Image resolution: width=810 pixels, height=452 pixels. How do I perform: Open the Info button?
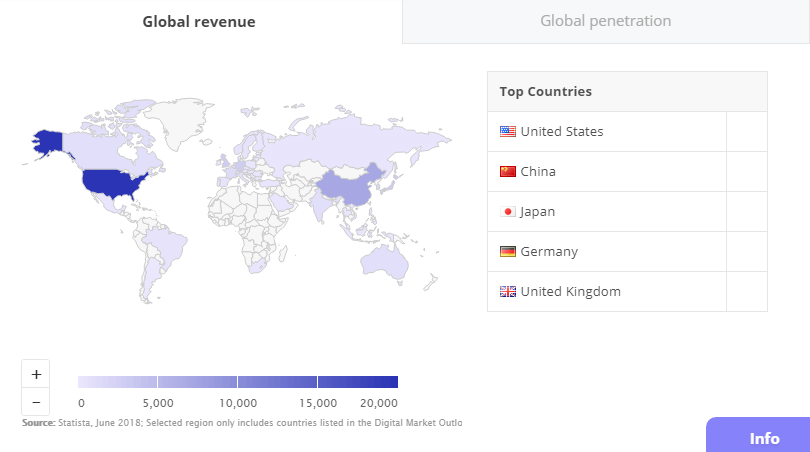(x=758, y=435)
